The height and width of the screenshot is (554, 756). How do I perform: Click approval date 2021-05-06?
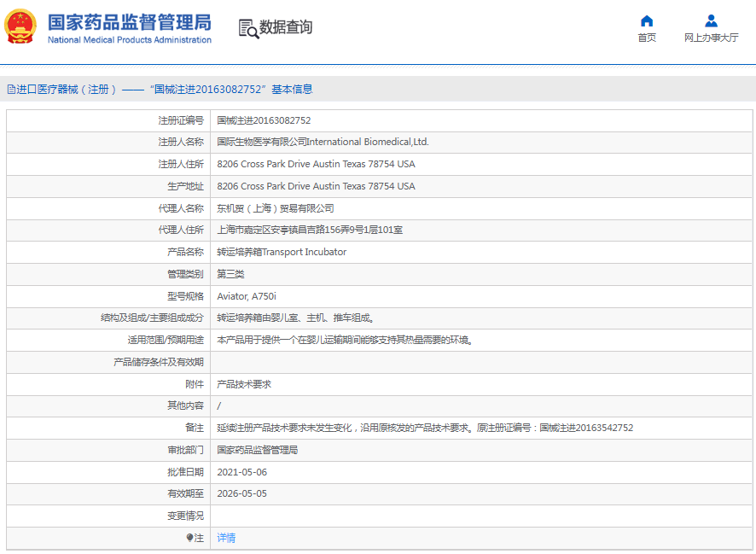coord(241,472)
